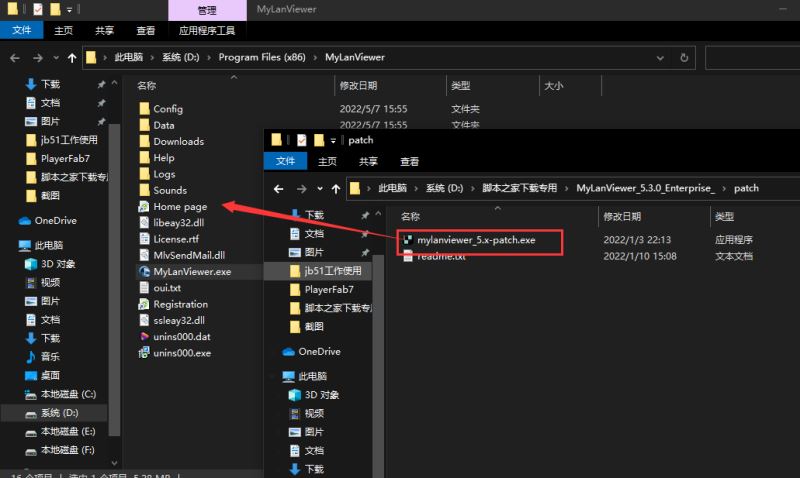Click 系统 (D:) breadcrumb in MyLanViewer window

[x=181, y=57]
